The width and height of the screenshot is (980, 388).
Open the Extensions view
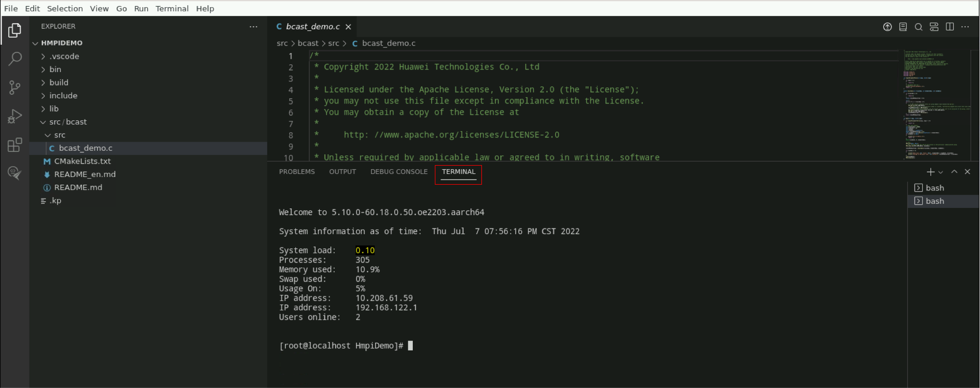tap(15, 145)
